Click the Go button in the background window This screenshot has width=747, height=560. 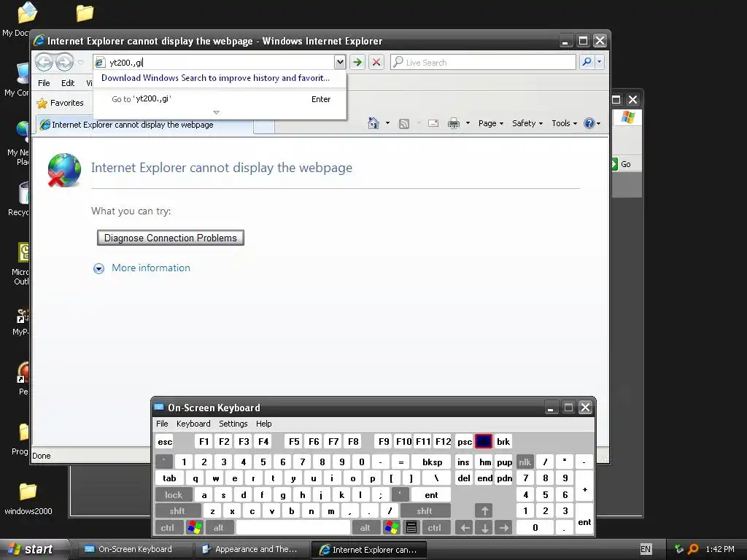(625, 164)
